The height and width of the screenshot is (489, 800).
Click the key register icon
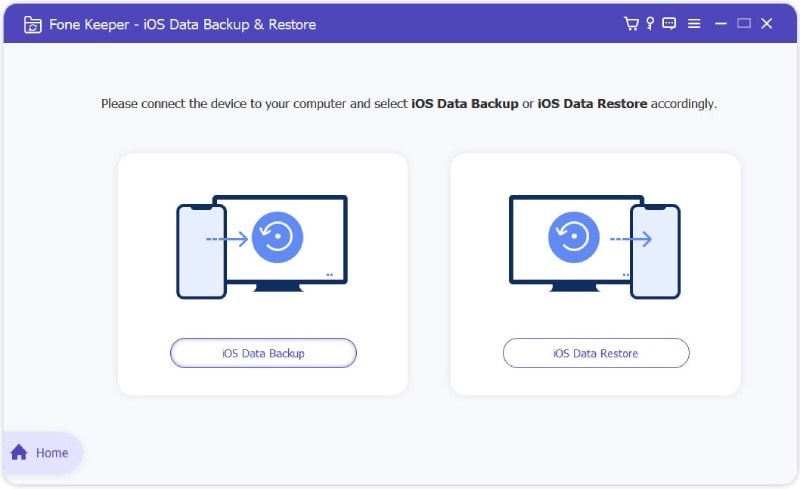pyautogui.click(x=650, y=23)
